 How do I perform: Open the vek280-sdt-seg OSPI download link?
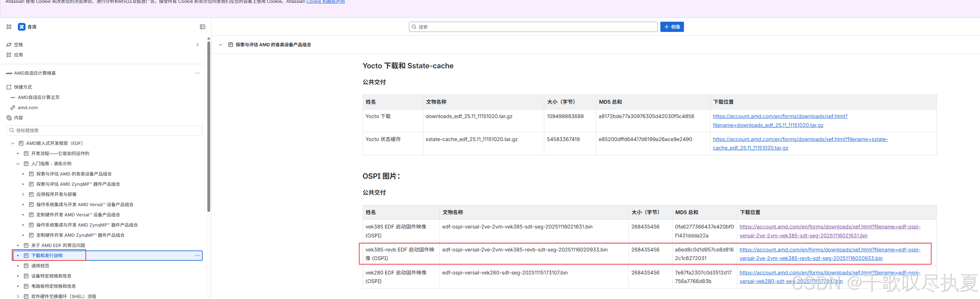(x=830, y=277)
